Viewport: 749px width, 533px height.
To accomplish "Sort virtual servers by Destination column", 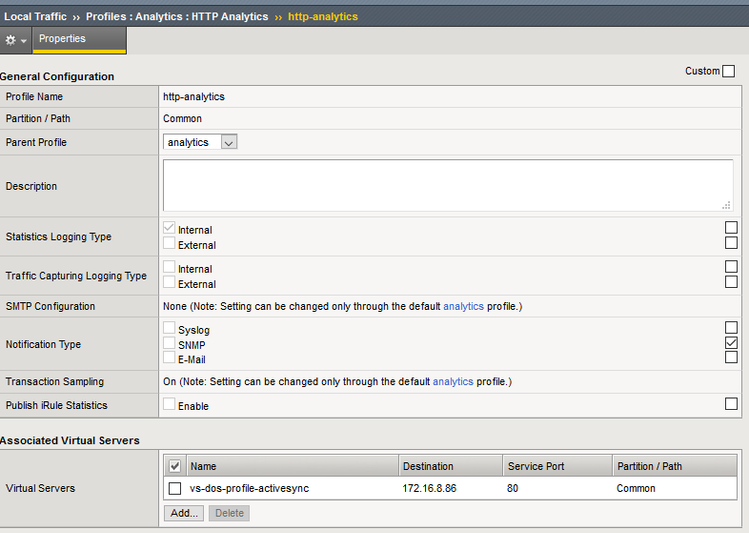I will coord(428,466).
